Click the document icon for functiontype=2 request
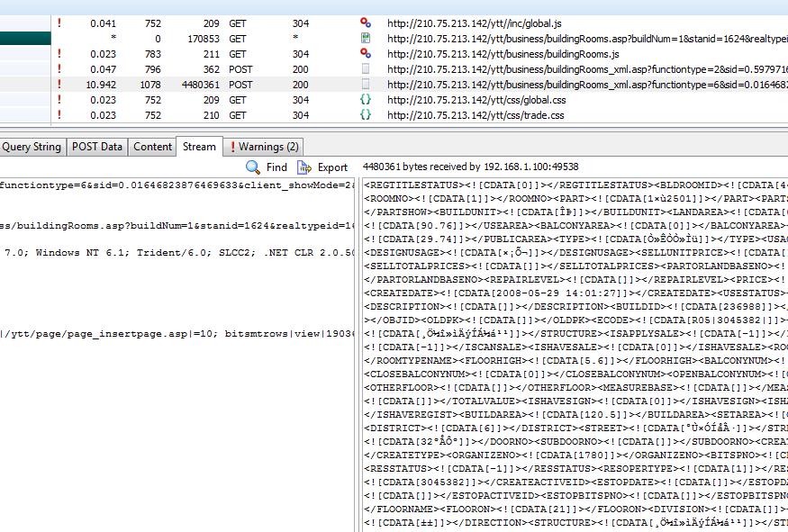 (365, 69)
